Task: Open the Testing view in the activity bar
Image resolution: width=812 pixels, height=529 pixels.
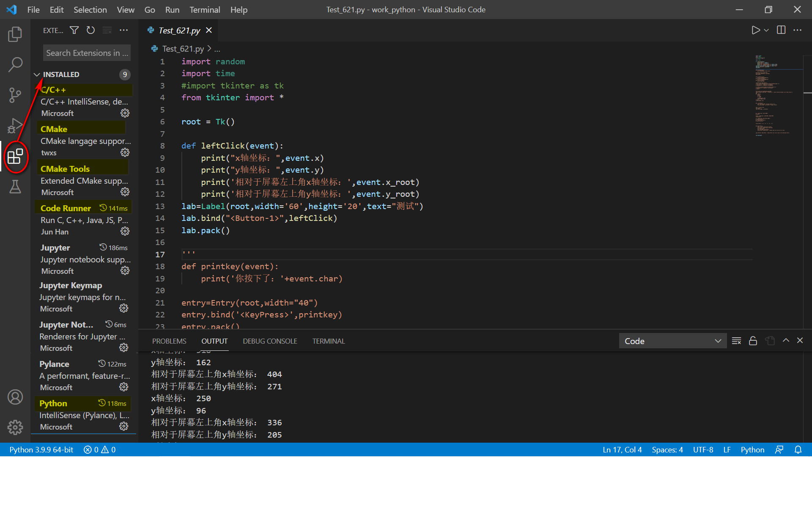Action: point(15,187)
